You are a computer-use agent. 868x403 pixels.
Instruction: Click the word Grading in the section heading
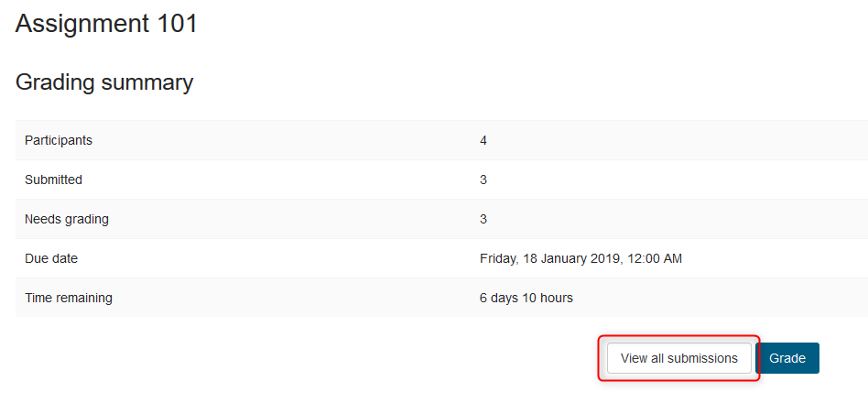coord(56,82)
